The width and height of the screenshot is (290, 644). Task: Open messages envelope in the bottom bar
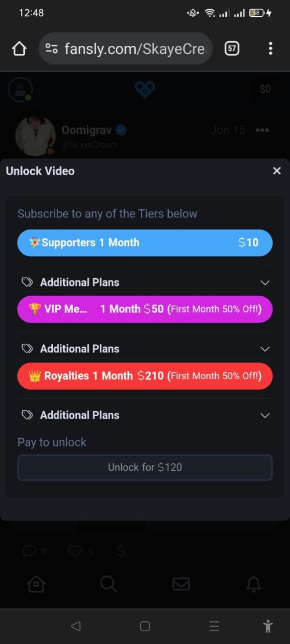coord(181,584)
